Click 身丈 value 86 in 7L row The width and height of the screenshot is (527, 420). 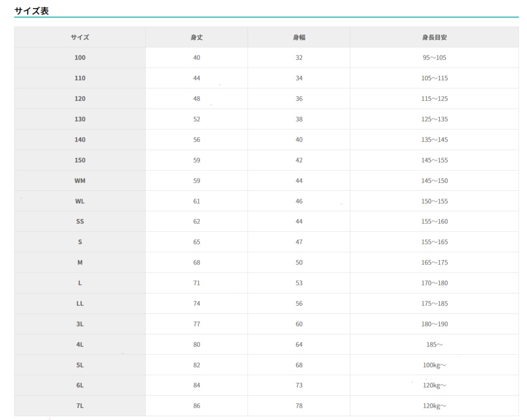197,406
